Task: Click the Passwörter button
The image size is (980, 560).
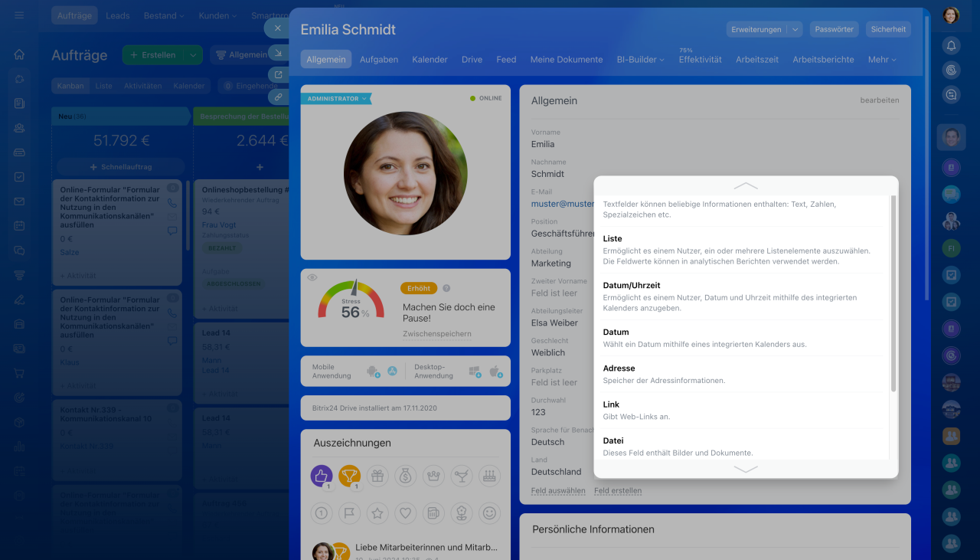Action: coord(835,29)
